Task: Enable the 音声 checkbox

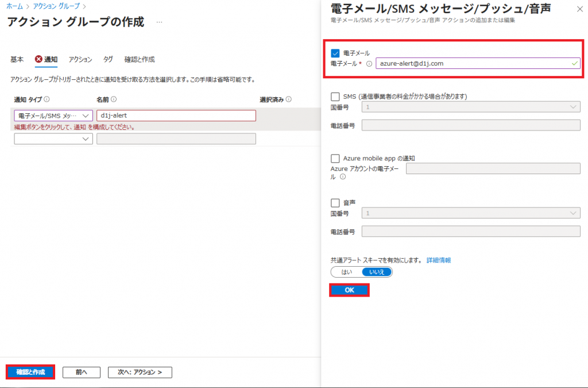Action: click(336, 202)
